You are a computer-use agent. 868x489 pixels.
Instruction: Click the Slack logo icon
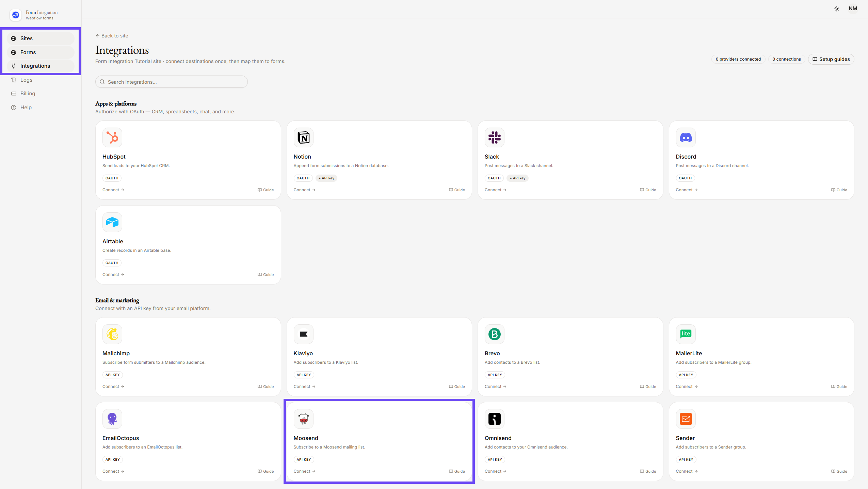[x=494, y=137]
